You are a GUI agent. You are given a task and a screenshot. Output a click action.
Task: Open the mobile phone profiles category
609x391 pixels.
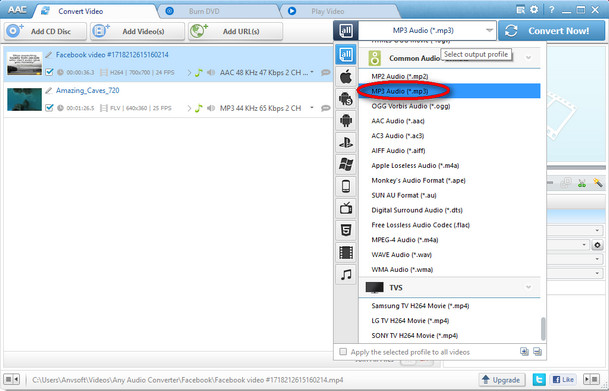point(346,187)
